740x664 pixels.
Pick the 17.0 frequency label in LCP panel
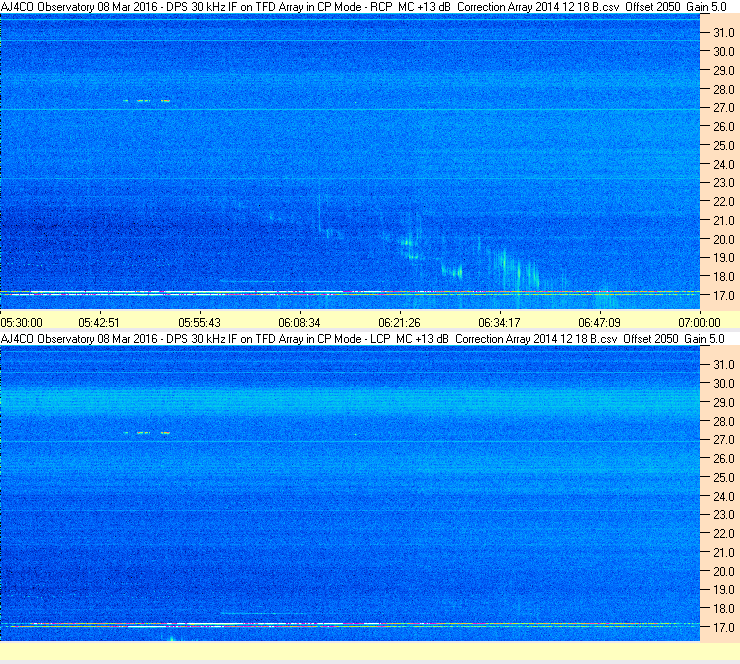pyautogui.click(x=723, y=628)
